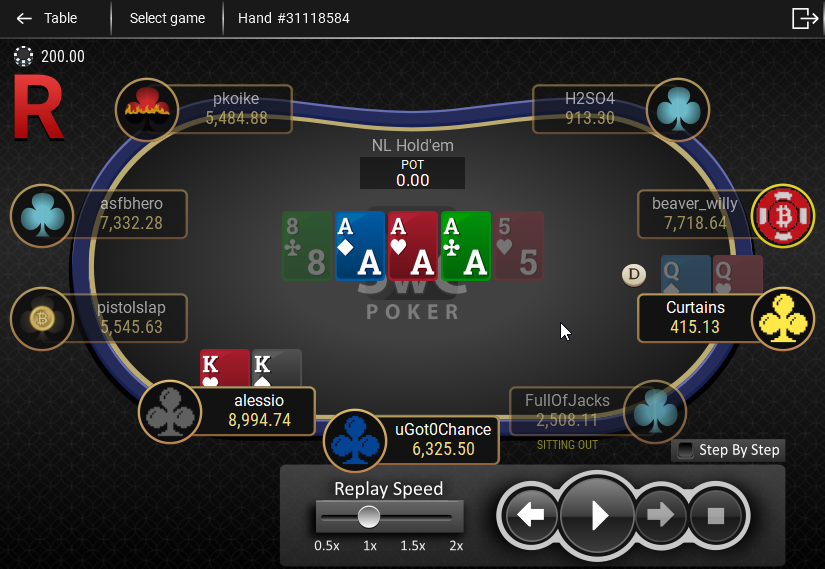Click the chip icon beside 200.00
Viewport: 825px width, 569px height.
click(23, 56)
